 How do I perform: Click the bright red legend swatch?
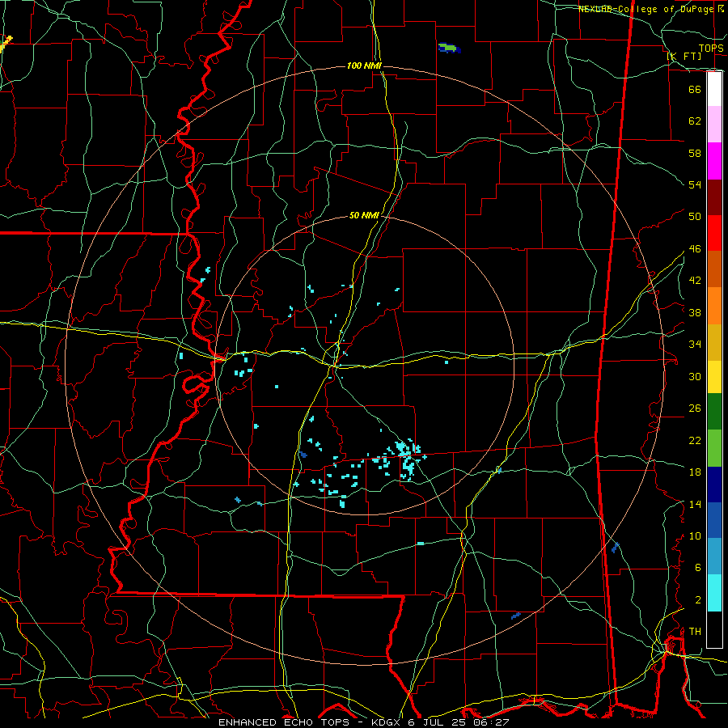pyautogui.click(x=714, y=233)
